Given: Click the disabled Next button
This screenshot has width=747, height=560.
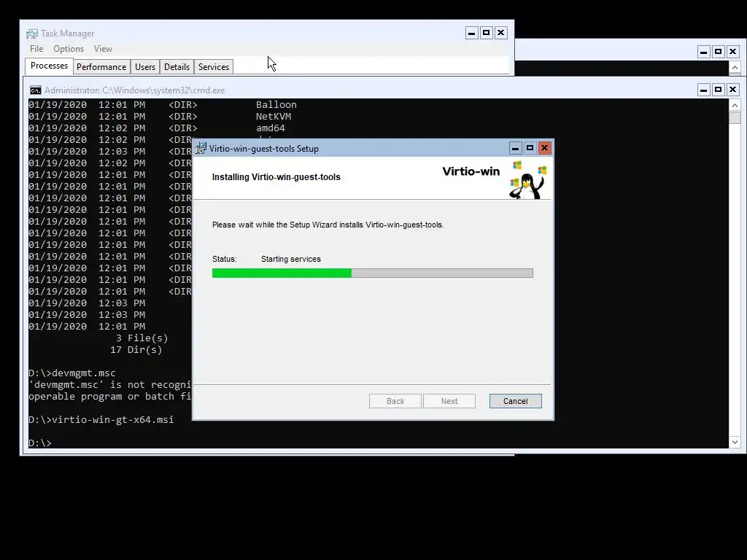Looking at the screenshot, I should pos(449,401).
